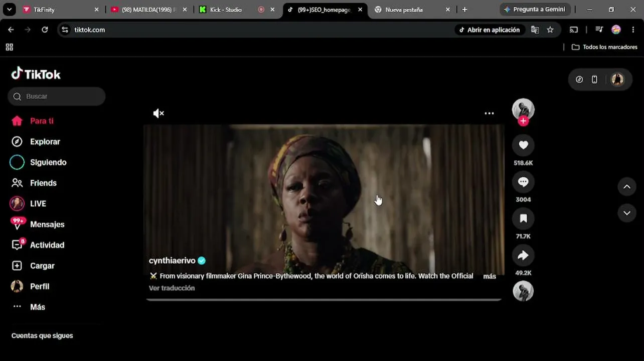
Task: Go back to the previous page
Action: click(x=11, y=30)
